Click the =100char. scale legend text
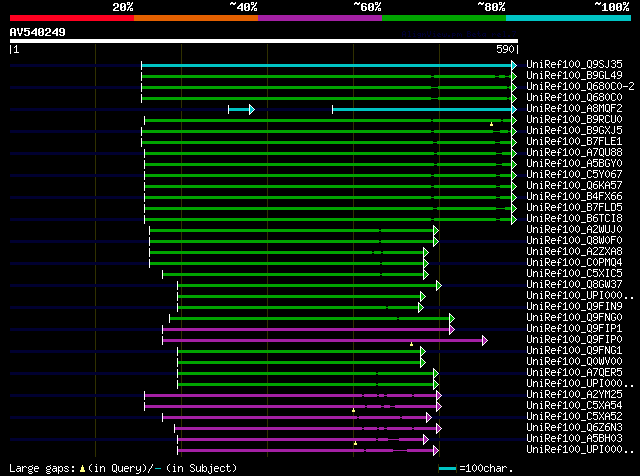The height and width of the screenshot is (476, 640). pyautogui.click(x=486, y=468)
